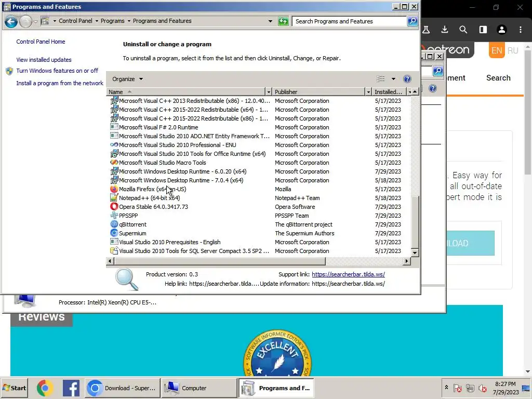This screenshot has height=399, width=532.
Task: Click the browser search magnifier icon
Action: [x=463, y=30]
